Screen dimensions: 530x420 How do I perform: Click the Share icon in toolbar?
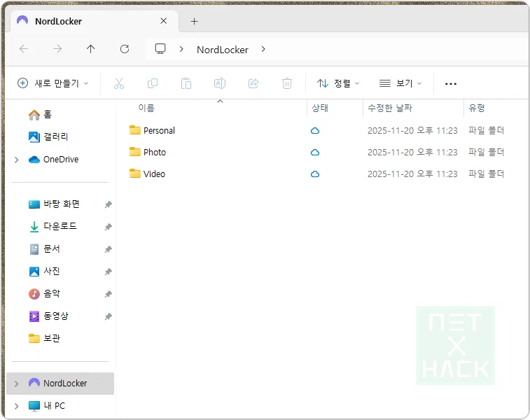[253, 83]
